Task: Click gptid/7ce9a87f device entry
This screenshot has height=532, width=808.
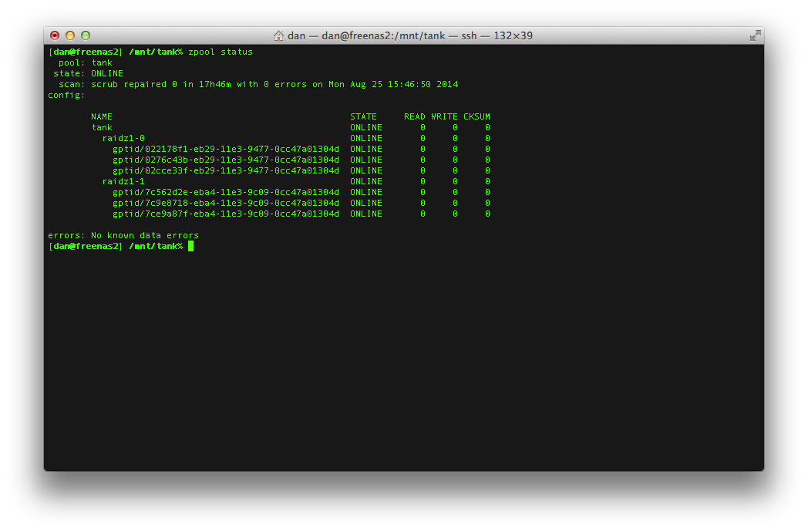Action: (226, 214)
